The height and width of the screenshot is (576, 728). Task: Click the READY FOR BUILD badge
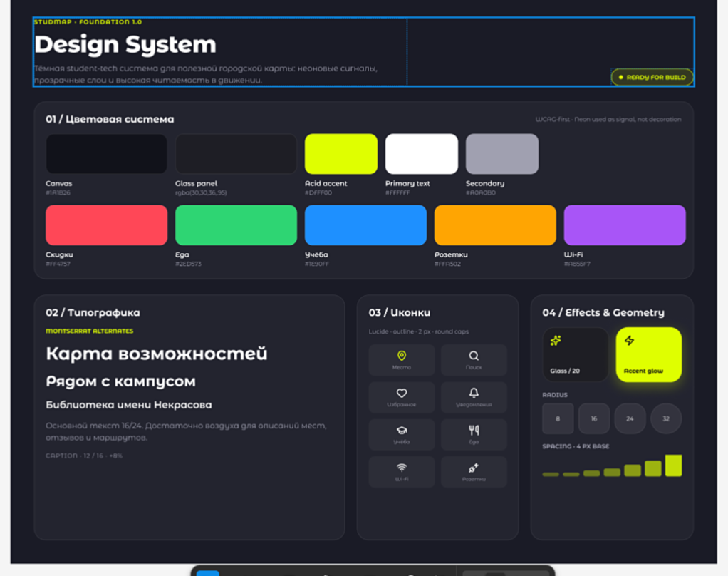point(652,77)
